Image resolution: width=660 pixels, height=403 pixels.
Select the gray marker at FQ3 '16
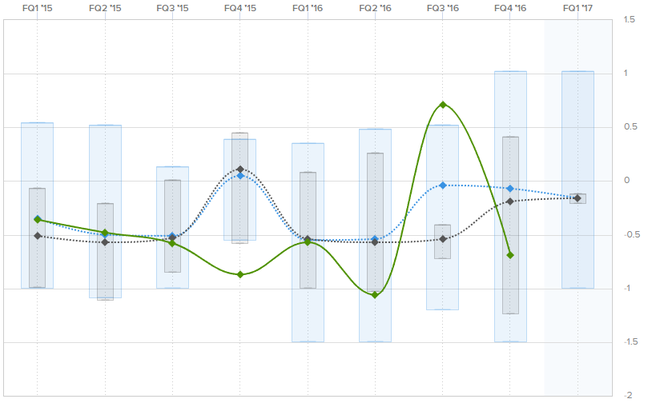(442, 239)
